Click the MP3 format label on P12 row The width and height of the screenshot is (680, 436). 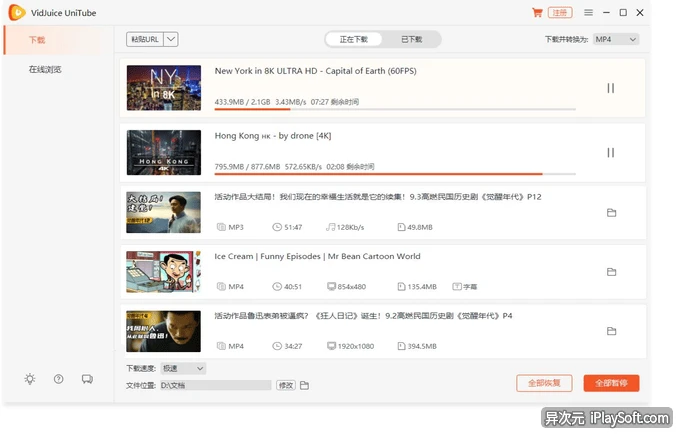coord(236,227)
